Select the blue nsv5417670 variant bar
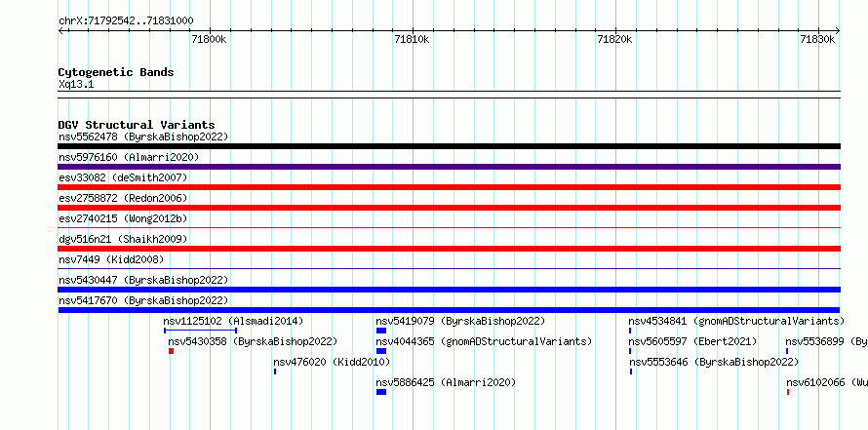This screenshot has width=868, height=430. click(449, 310)
